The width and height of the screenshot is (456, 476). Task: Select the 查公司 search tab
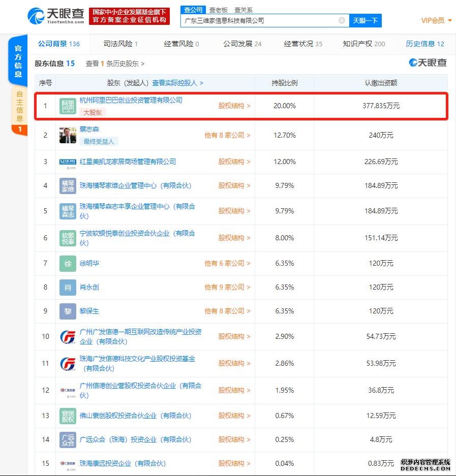[193, 10]
